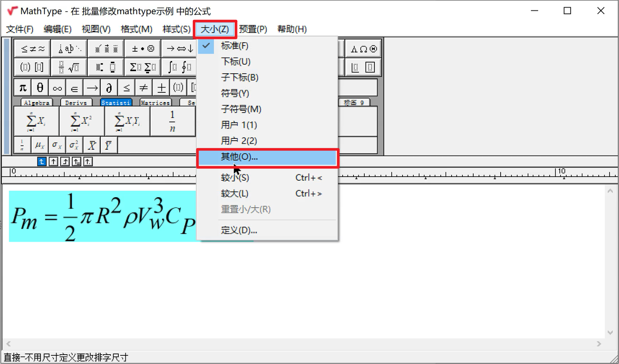Open the relational symbols palette (≤≠≈)

tap(33, 49)
